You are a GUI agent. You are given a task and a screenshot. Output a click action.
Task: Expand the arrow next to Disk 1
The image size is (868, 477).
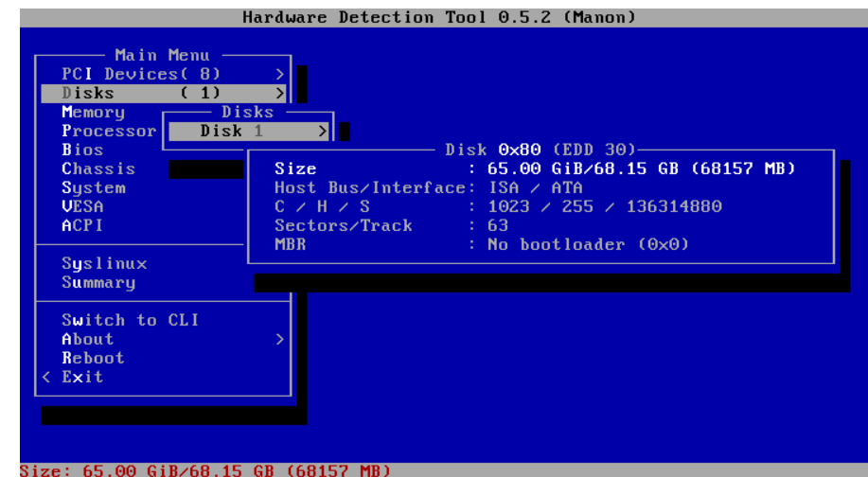[323, 131]
